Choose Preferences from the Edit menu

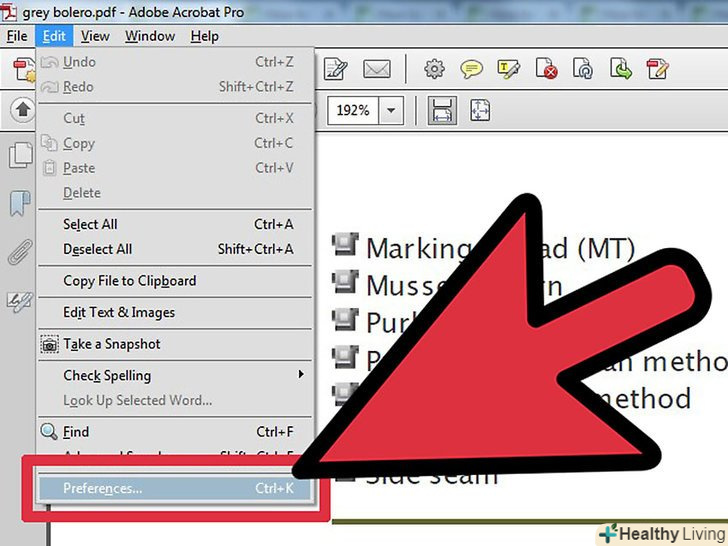pyautogui.click(x=175, y=488)
